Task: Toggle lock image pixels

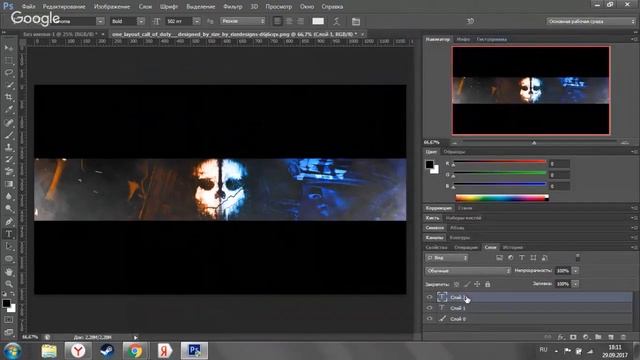Action: pyautogui.click(x=467, y=284)
